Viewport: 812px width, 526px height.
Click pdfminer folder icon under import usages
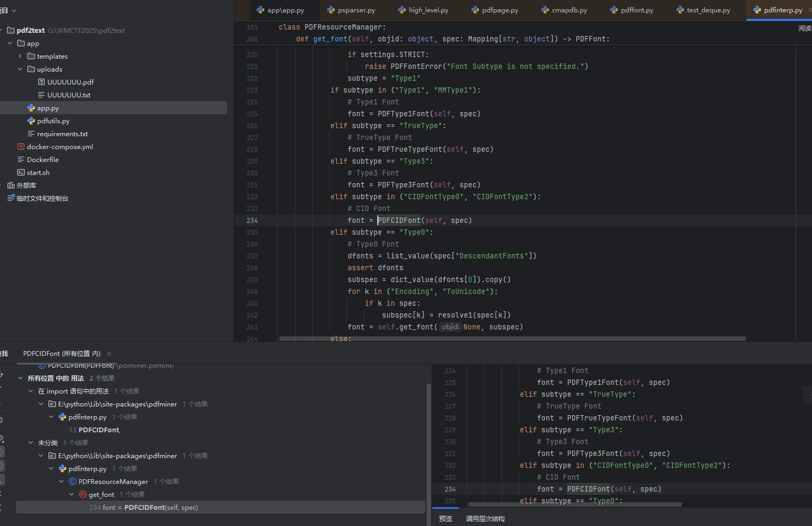click(x=52, y=404)
